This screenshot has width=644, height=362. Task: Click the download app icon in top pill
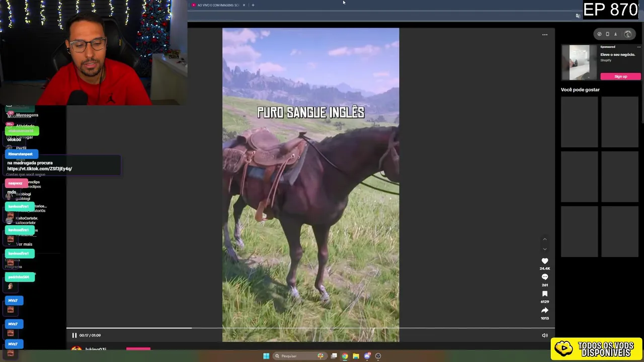click(615, 34)
